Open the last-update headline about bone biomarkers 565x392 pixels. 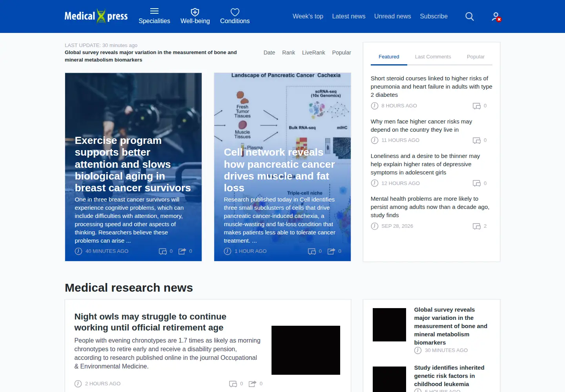151,56
